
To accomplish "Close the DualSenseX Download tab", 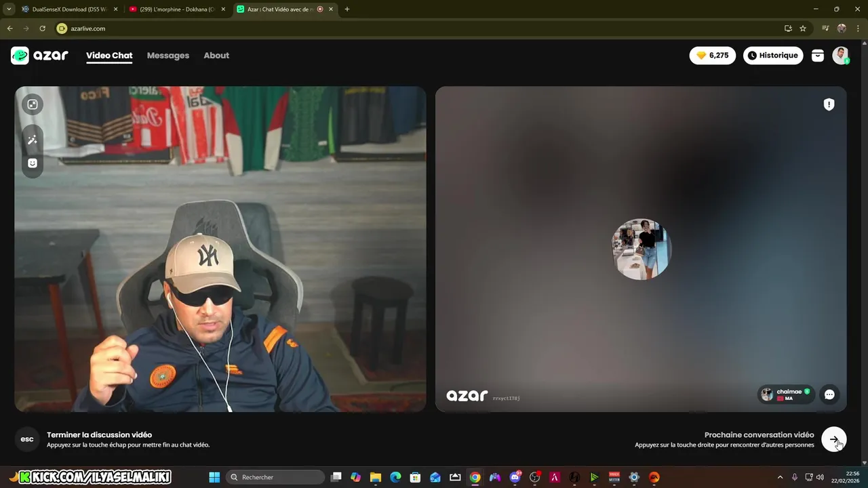I will (115, 9).
